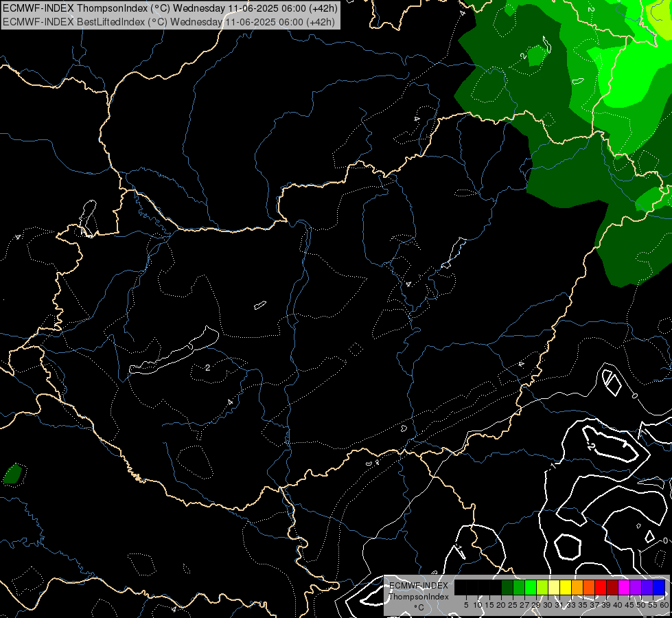The height and width of the screenshot is (618, 672).
Task: Select the pale yellow 30–31 legend swatch
Action: point(554,587)
